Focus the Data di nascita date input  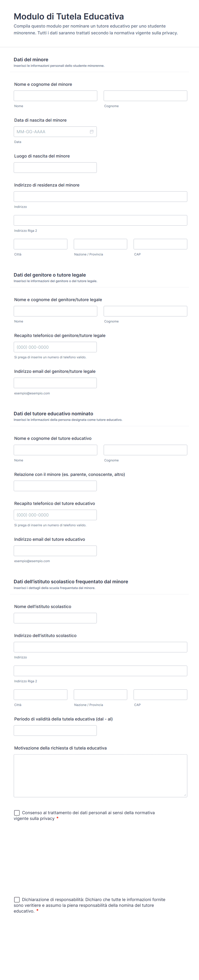tap(52, 132)
